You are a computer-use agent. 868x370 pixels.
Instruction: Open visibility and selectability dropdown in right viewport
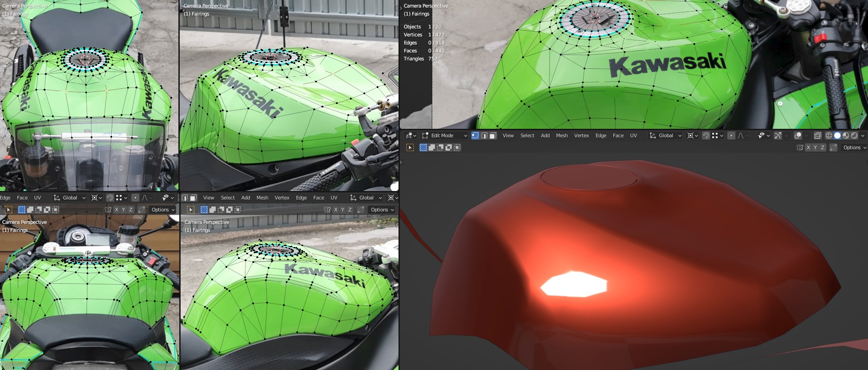pyautogui.click(x=764, y=135)
